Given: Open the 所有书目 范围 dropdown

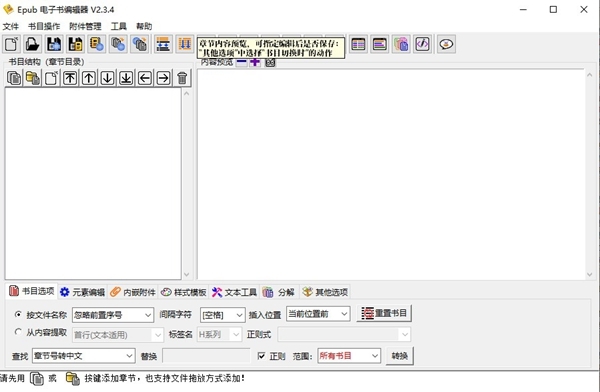Looking at the screenshot, I should tap(349, 356).
